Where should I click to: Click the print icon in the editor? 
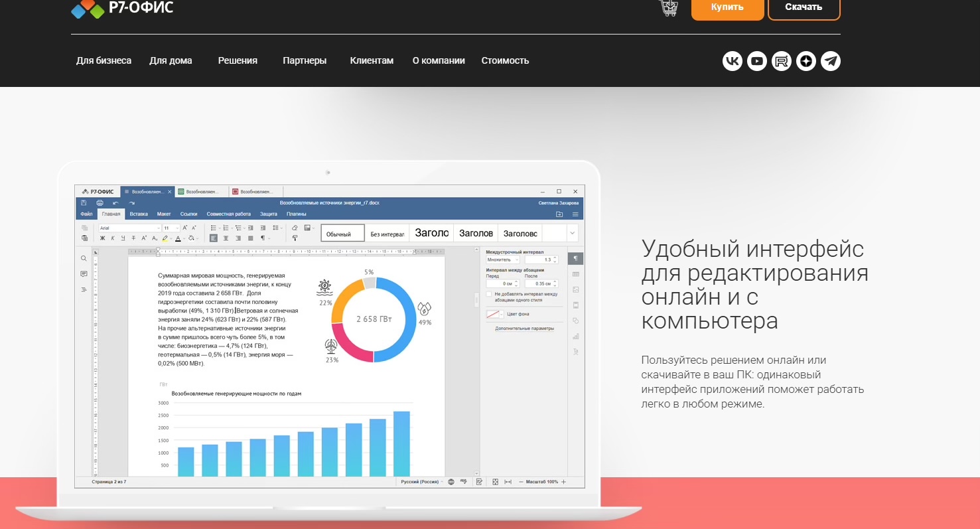(x=100, y=202)
